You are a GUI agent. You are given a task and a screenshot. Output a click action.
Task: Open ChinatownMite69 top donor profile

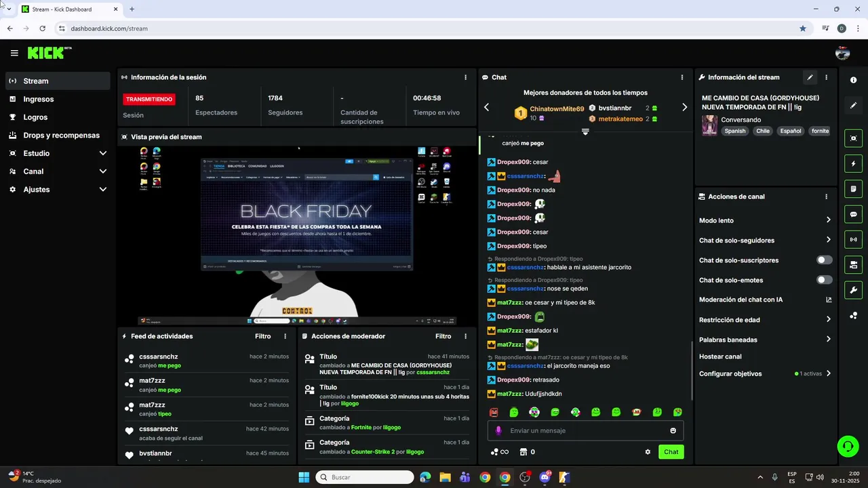(557, 108)
